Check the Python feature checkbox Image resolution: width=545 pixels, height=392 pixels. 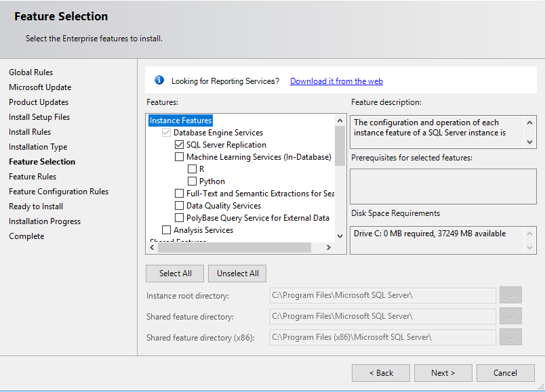tap(193, 181)
